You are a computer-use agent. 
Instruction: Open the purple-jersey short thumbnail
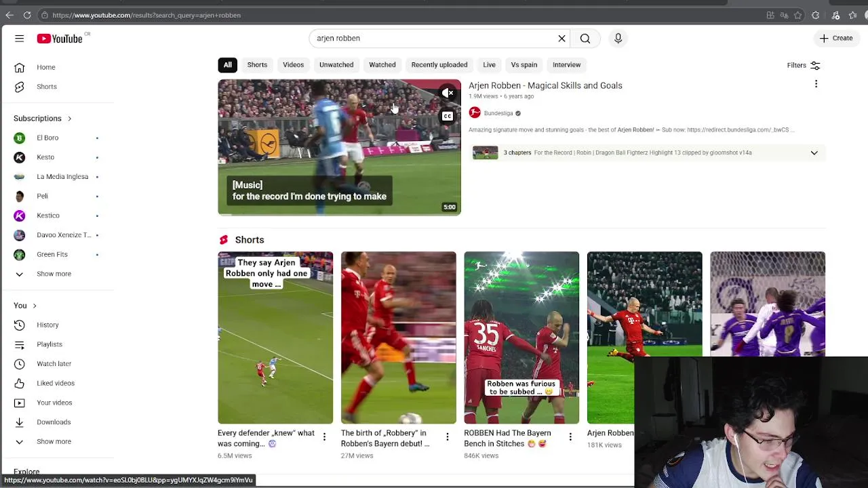(x=768, y=304)
